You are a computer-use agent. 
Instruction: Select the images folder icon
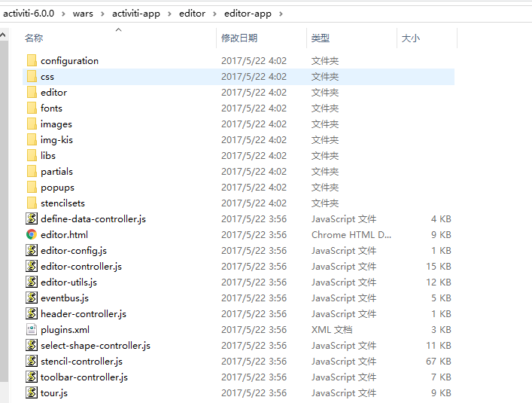click(32, 124)
